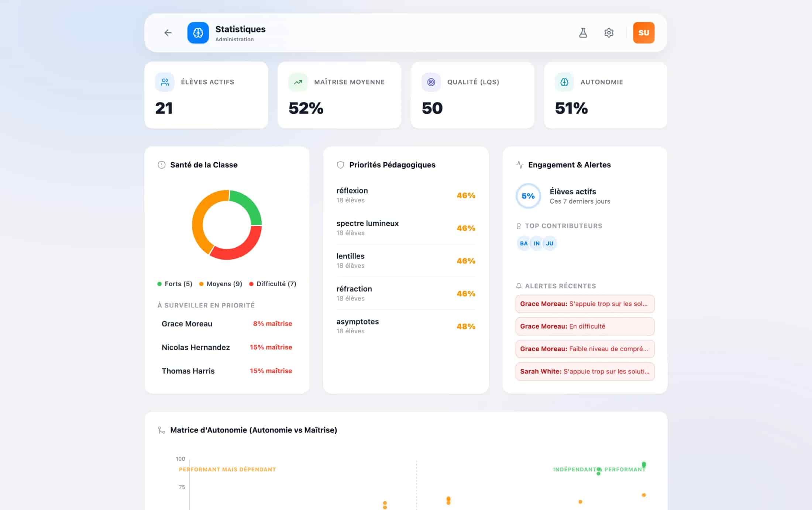812x510 pixels.
Task: Toggle the 'Forts (5)' legend item
Action: pos(175,284)
